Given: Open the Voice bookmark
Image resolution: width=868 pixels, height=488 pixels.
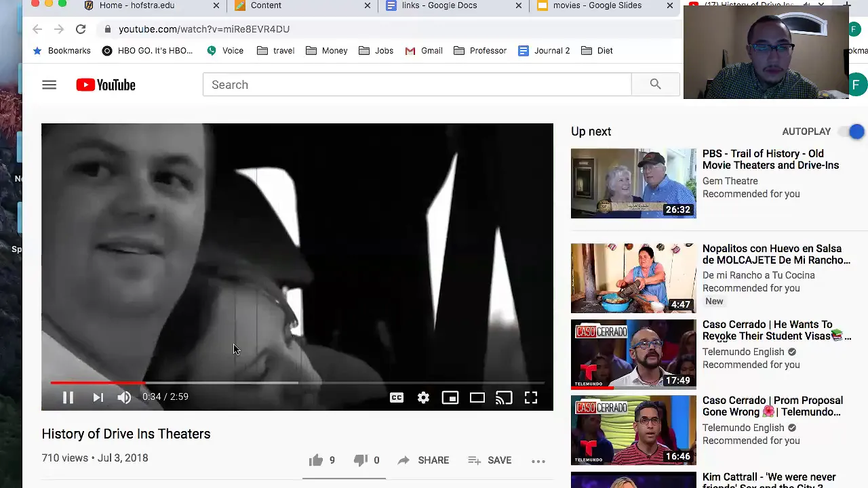Looking at the screenshot, I should click(225, 51).
